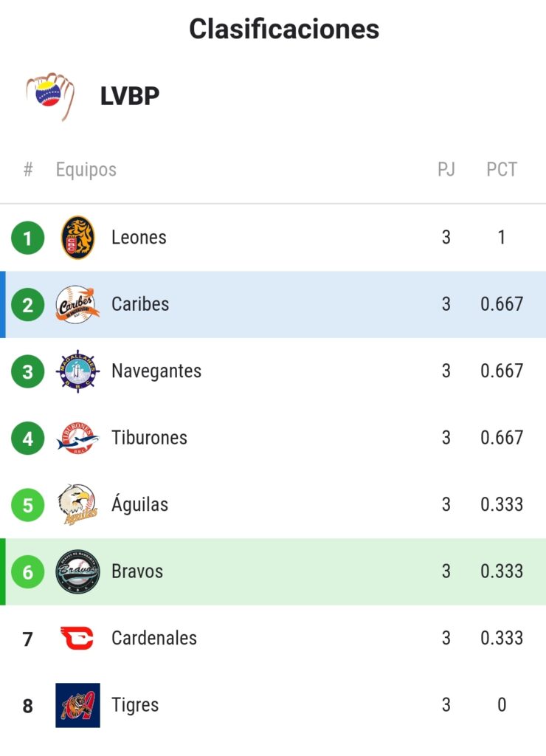
Task: Select the red Cardenales logo
Action: 77,638
